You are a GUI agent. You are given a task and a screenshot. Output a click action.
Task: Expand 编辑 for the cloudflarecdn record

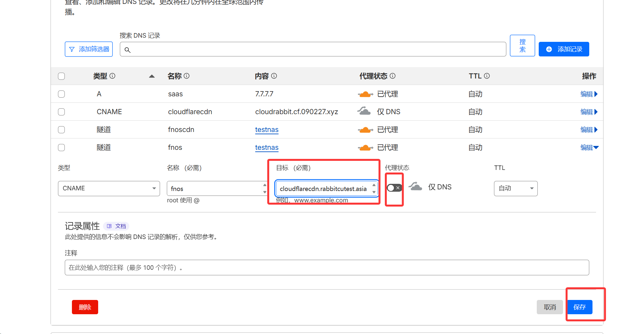click(x=589, y=112)
